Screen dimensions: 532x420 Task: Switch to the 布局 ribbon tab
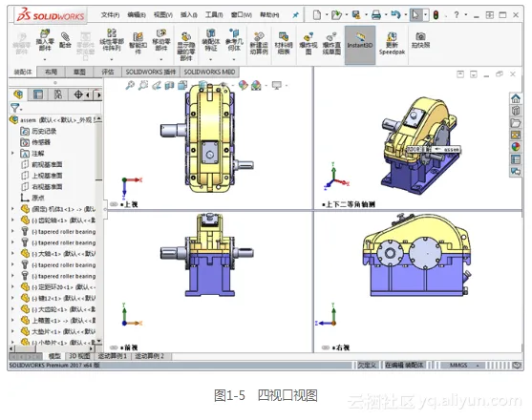point(51,72)
